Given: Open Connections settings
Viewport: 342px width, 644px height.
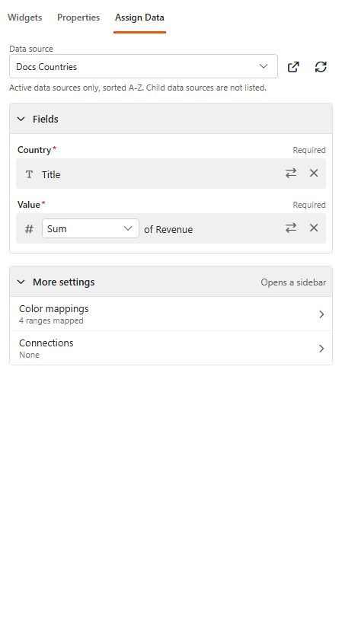Looking at the screenshot, I should [171, 349].
